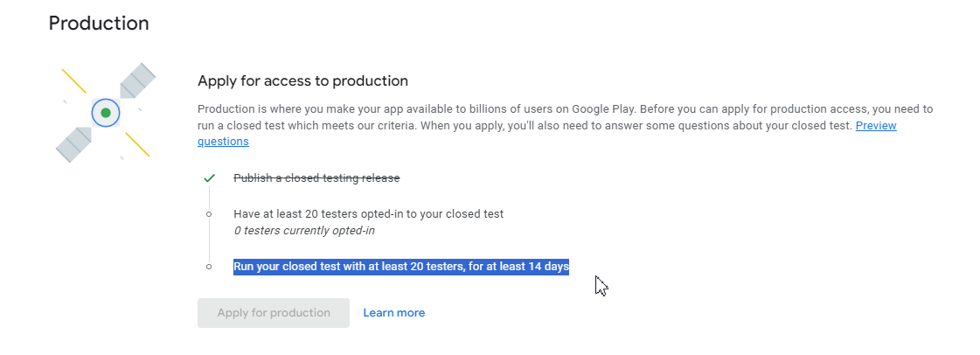This screenshot has width=980, height=355.
Task: Click the Apply for access to production heading
Action: (302, 81)
